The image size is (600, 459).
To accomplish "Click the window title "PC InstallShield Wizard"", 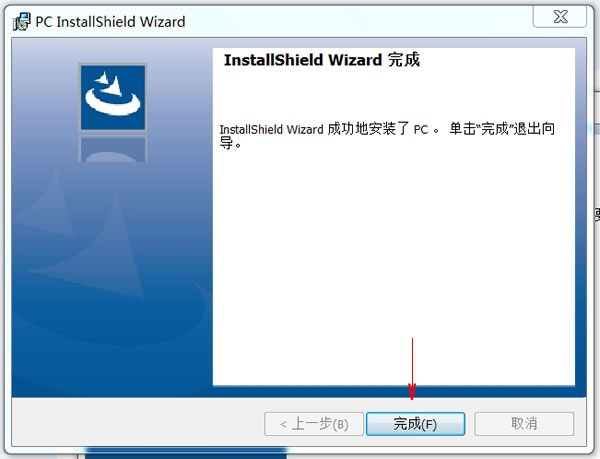I will coord(110,22).
